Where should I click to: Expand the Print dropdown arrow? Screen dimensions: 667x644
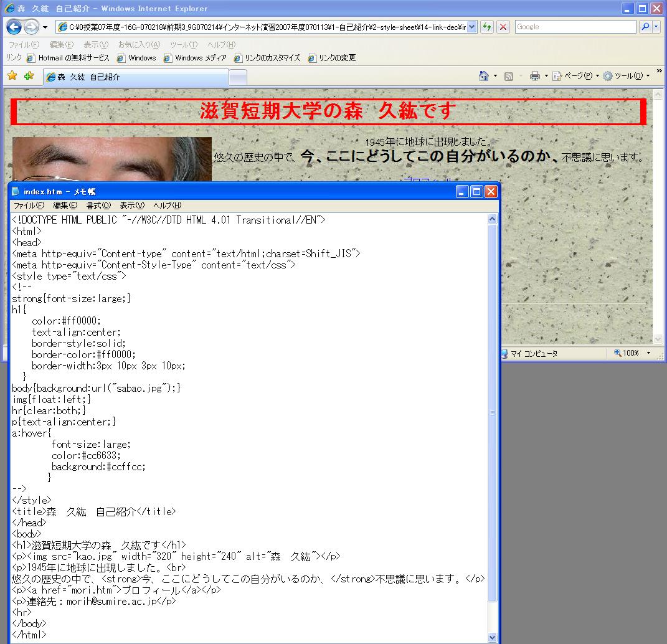point(546,76)
